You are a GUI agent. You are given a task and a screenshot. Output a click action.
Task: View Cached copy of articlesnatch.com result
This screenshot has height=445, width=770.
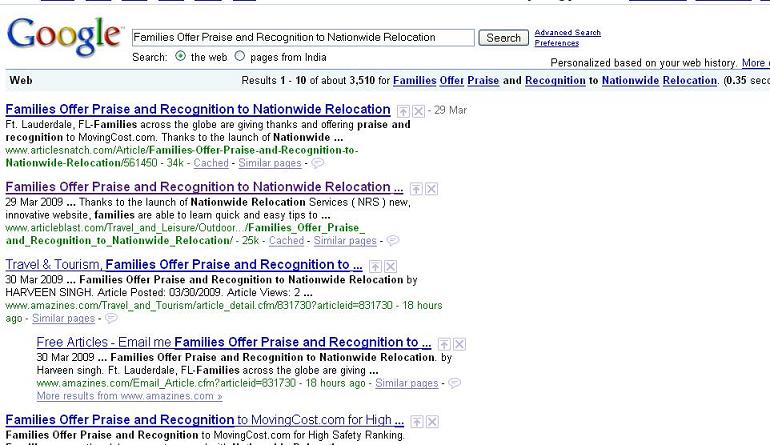tap(211, 163)
